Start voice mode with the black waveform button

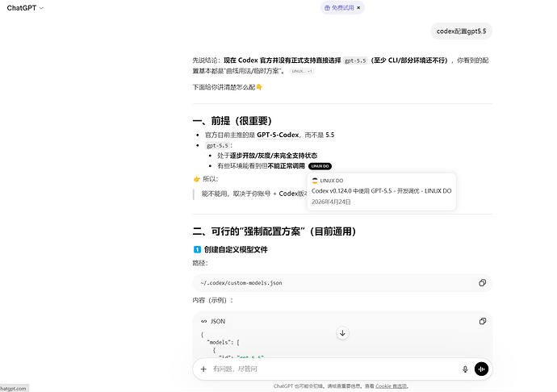point(481,369)
